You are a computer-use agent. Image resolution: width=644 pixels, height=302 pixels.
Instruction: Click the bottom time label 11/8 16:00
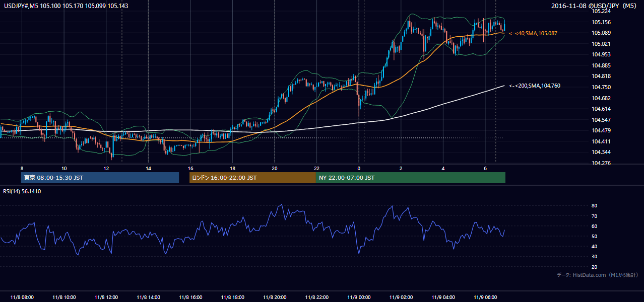(190, 297)
